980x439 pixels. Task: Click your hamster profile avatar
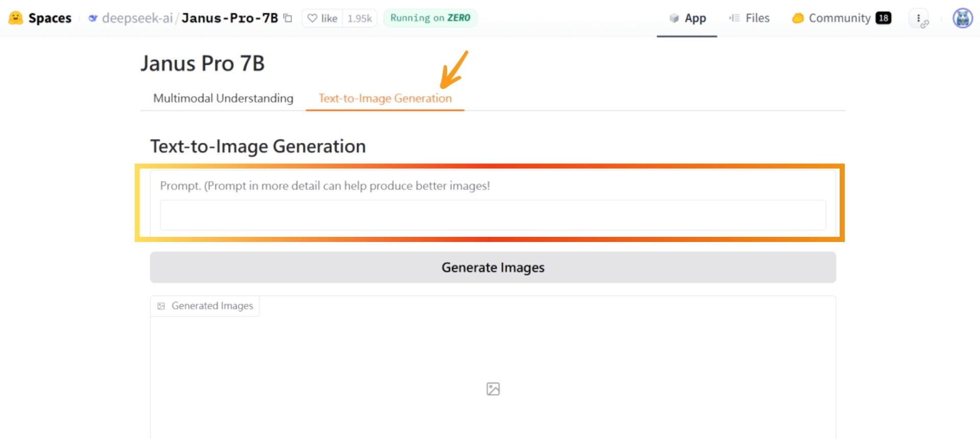click(x=963, y=18)
